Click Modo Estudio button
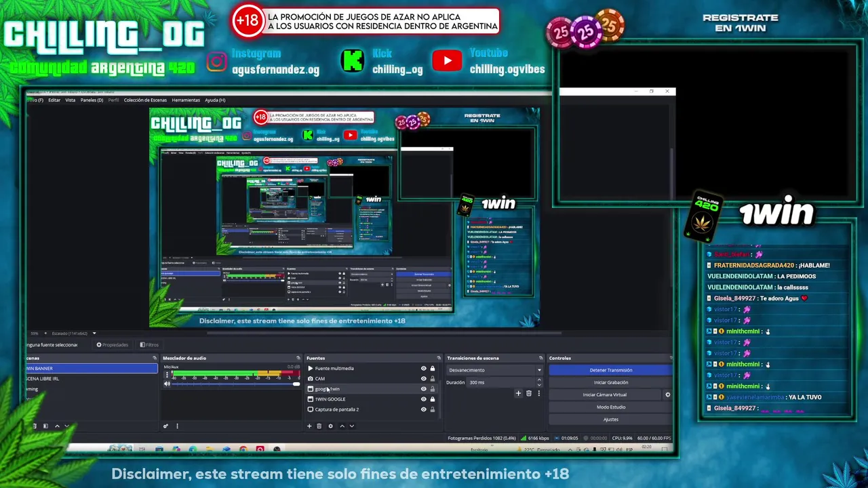This screenshot has width=868, height=488. click(610, 407)
